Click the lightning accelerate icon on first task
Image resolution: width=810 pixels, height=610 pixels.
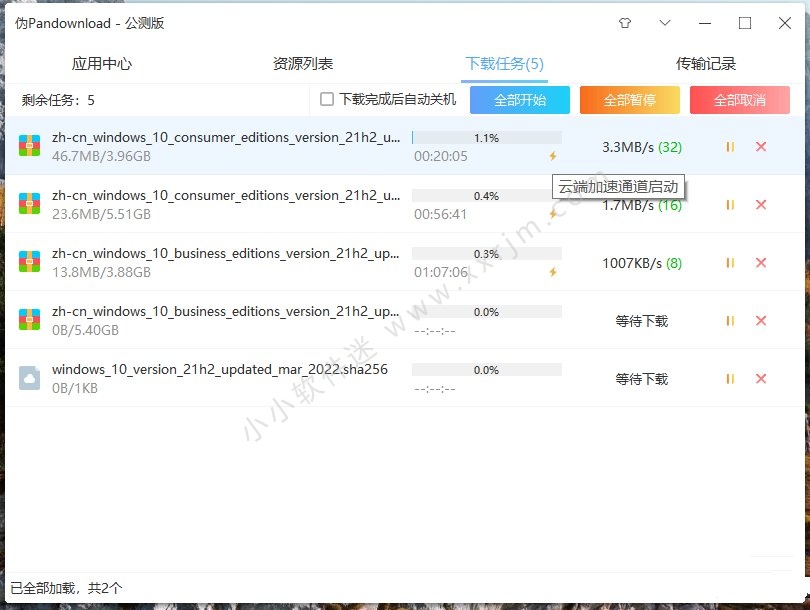point(552,156)
